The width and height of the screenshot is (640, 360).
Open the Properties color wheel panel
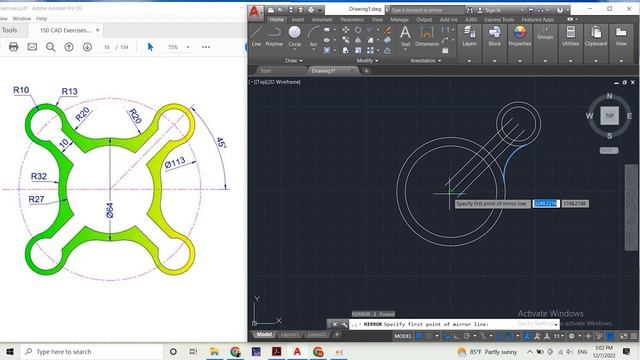(x=520, y=36)
